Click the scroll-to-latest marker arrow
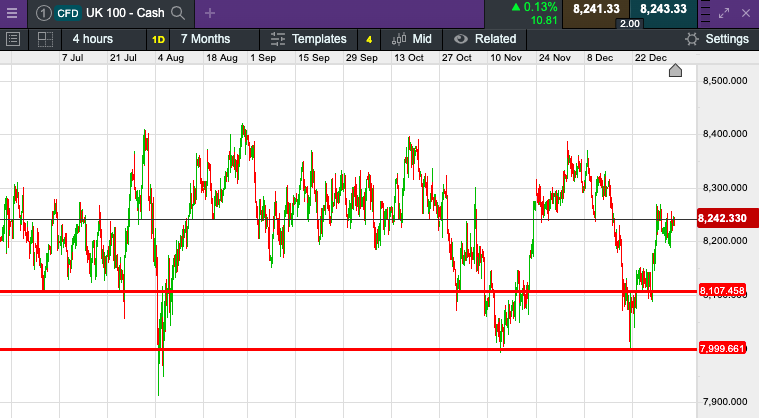This screenshot has height=418, width=759. coord(675,71)
